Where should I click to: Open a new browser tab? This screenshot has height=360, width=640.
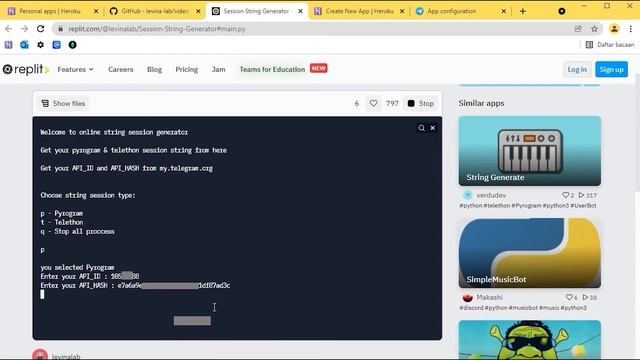522,11
